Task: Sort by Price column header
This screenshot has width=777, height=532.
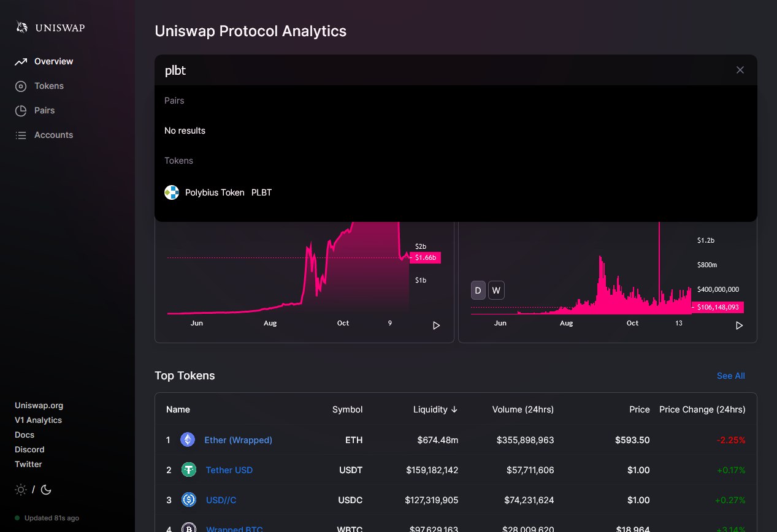Action: (640, 409)
